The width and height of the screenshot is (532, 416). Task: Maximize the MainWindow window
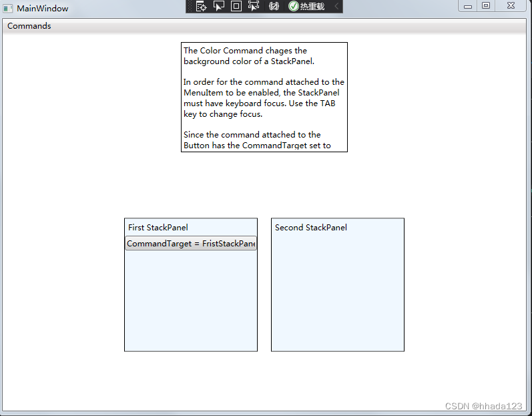click(486, 6)
